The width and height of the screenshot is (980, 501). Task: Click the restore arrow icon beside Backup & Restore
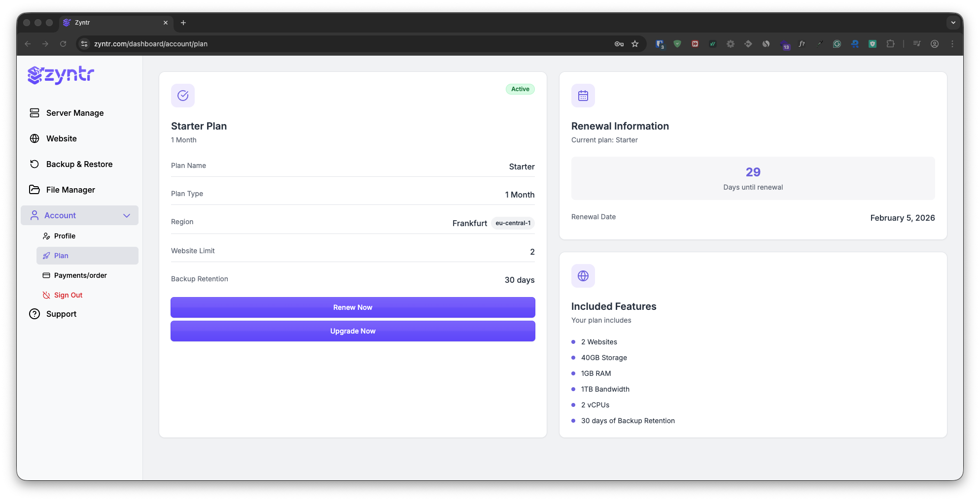pyautogui.click(x=35, y=164)
